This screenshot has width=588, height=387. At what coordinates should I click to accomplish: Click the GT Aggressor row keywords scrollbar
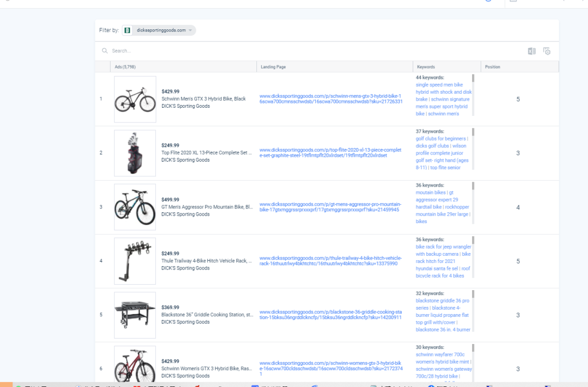[x=473, y=187]
